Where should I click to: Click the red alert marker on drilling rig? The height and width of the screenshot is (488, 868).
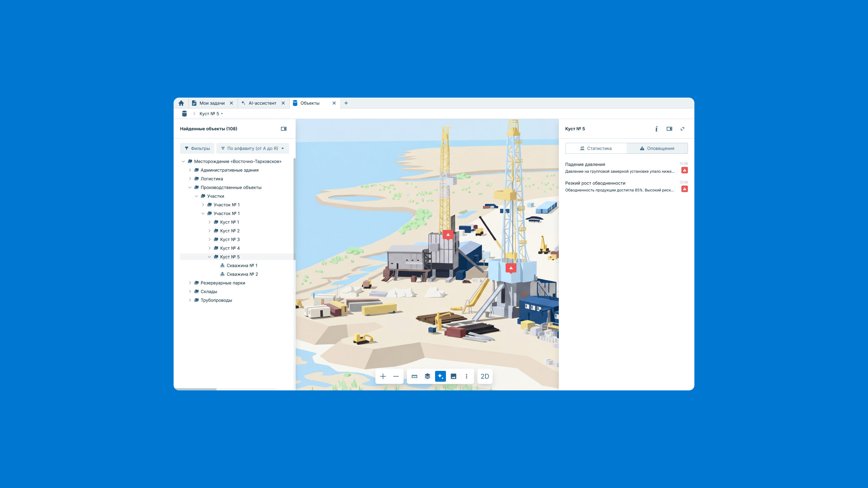[511, 268]
